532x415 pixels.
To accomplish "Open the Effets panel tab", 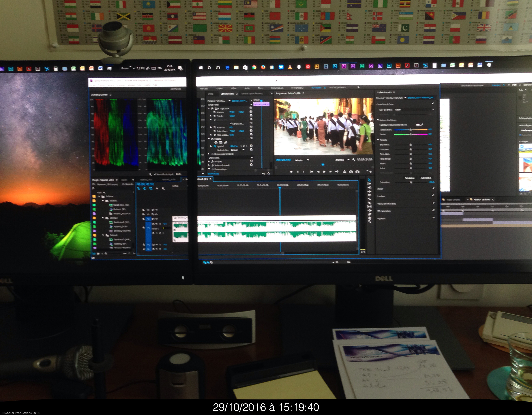I will point(210,94).
